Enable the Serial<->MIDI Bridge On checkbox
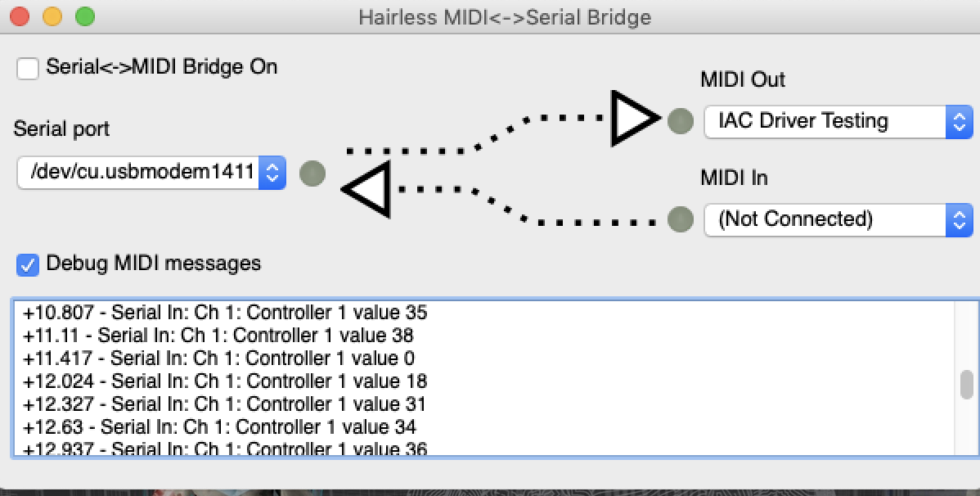The image size is (980, 496). coord(28,69)
